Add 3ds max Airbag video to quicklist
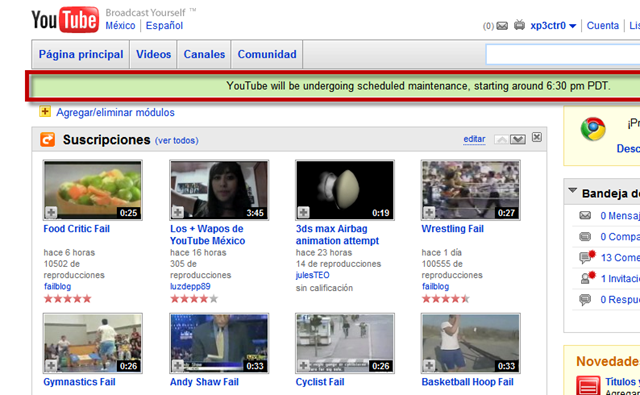The width and height of the screenshot is (640, 395). click(303, 212)
